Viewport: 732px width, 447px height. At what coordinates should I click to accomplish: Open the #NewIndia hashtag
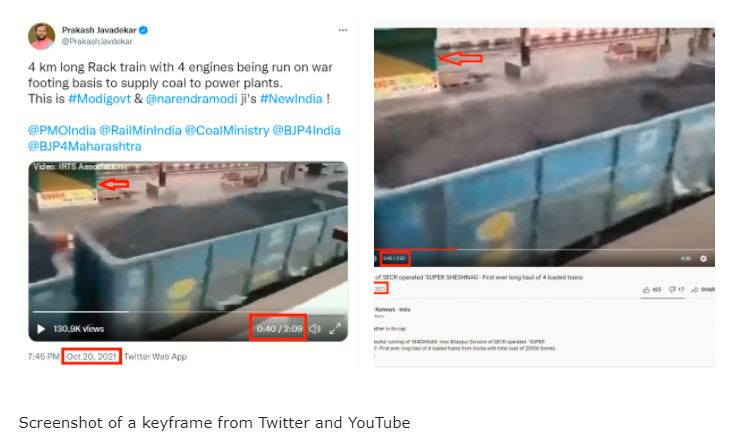click(291, 99)
